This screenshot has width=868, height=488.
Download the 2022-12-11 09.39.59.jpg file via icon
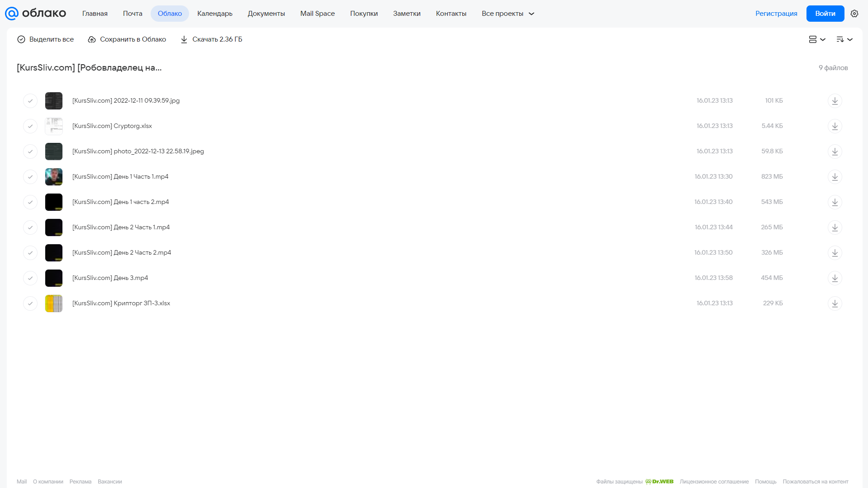point(835,101)
